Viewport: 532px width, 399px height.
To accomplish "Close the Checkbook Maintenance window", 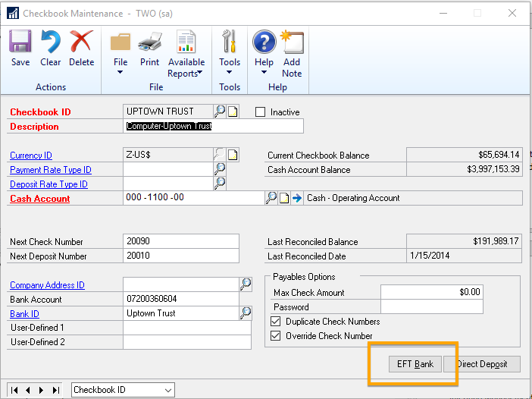I will click(512, 13).
